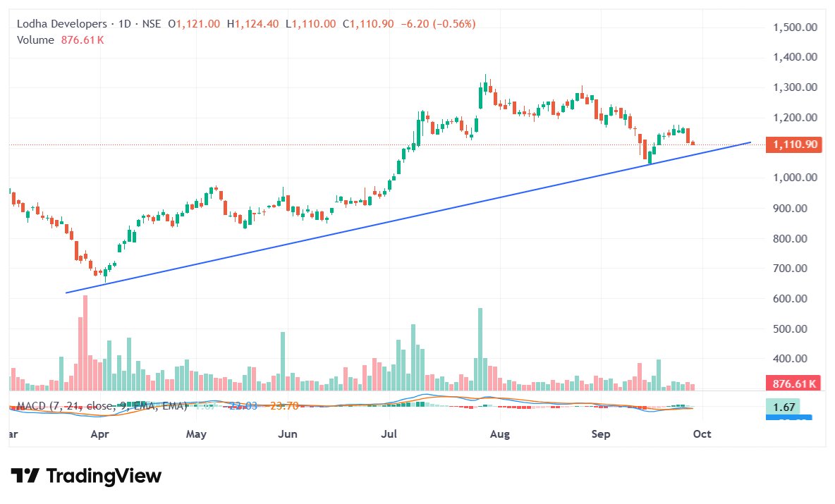The width and height of the screenshot is (835, 504).
Task: Click the 1,300.00 price axis label
Action: click(x=795, y=87)
